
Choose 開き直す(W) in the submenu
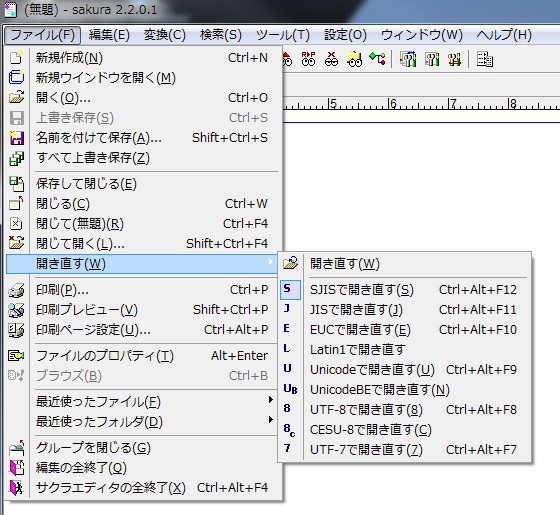click(404, 264)
